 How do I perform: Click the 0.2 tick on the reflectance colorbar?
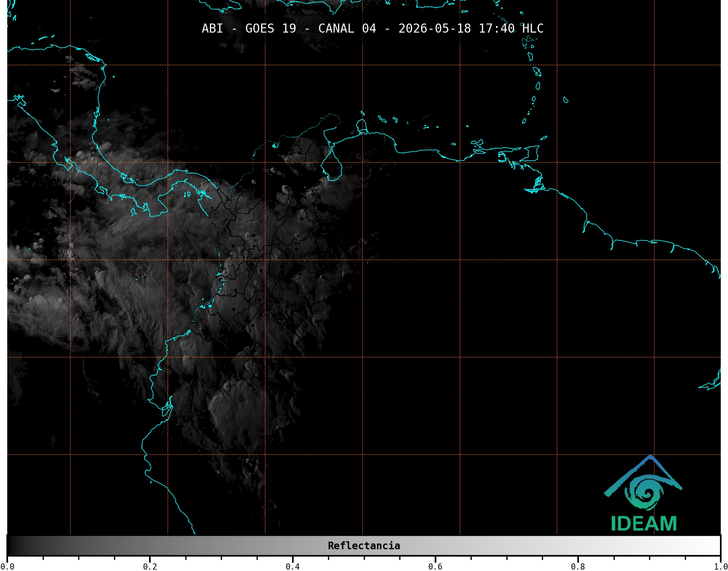pos(150,566)
